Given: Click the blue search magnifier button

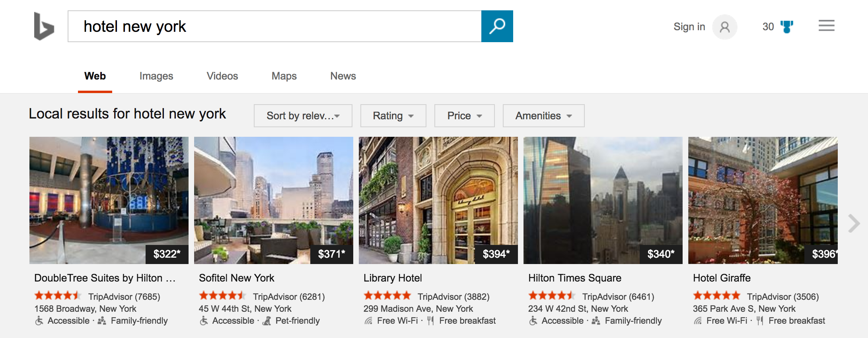Looking at the screenshot, I should click(497, 26).
